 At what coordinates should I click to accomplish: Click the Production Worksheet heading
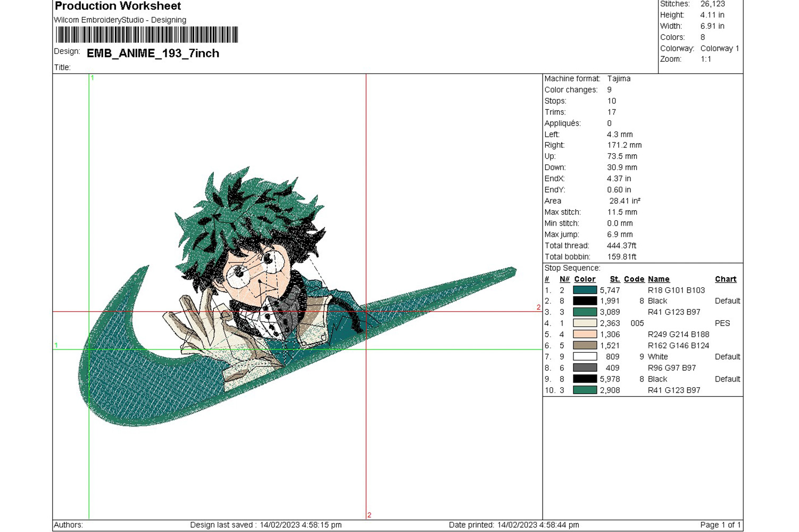tap(118, 6)
